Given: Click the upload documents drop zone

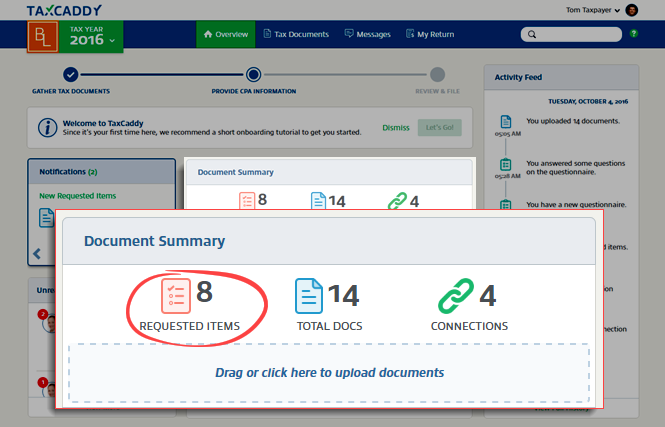Looking at the screenshot, I should [329, 373].
